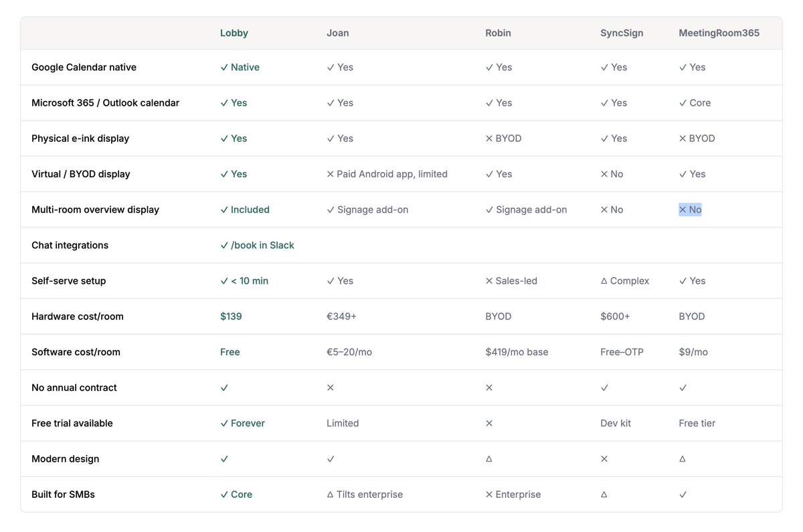Click Robin's BYOD cell in Physical e-ink row

coord(503,139)
